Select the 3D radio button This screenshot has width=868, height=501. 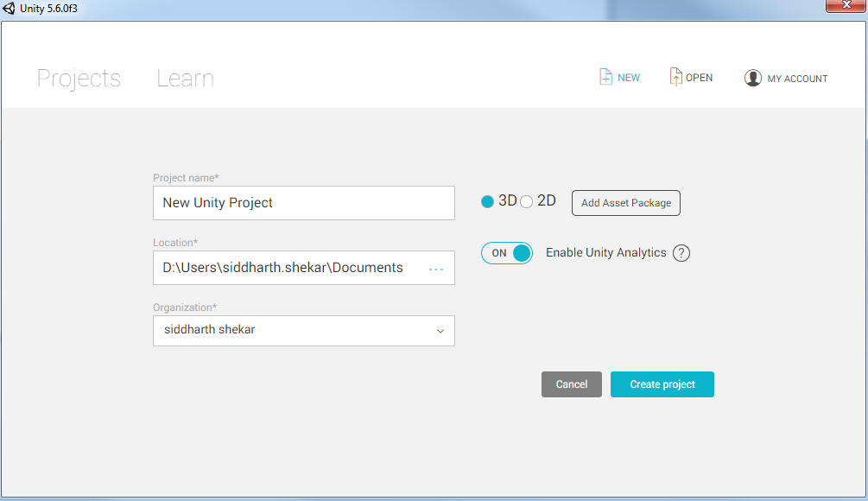click(x=487, y=201)
